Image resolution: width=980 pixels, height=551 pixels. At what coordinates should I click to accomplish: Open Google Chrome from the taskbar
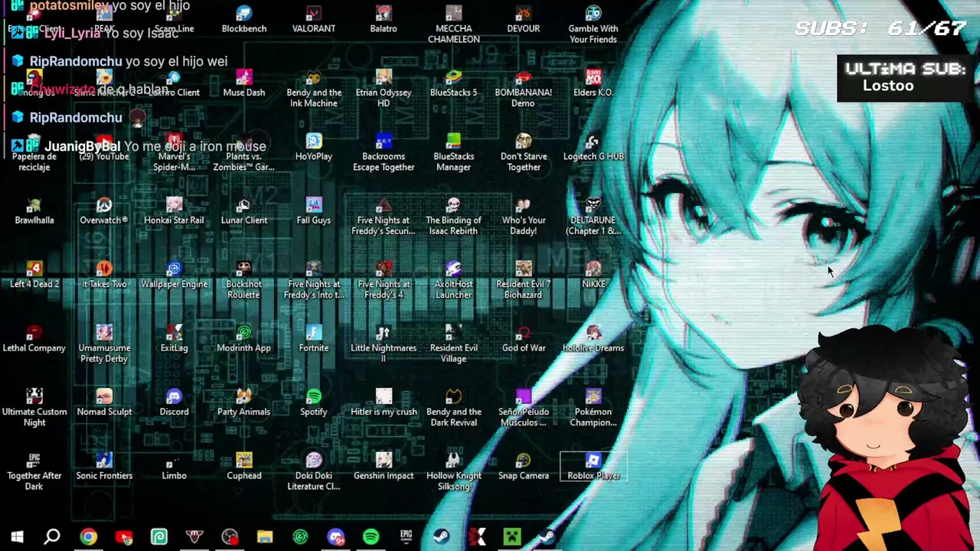point(88,536)
